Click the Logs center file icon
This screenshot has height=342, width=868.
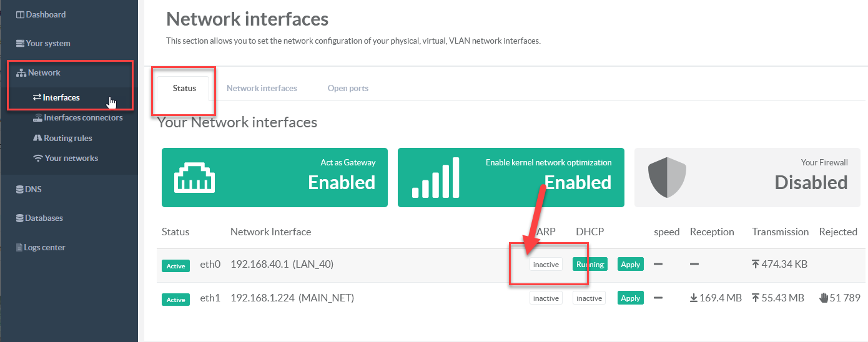(x=19, y=248)
